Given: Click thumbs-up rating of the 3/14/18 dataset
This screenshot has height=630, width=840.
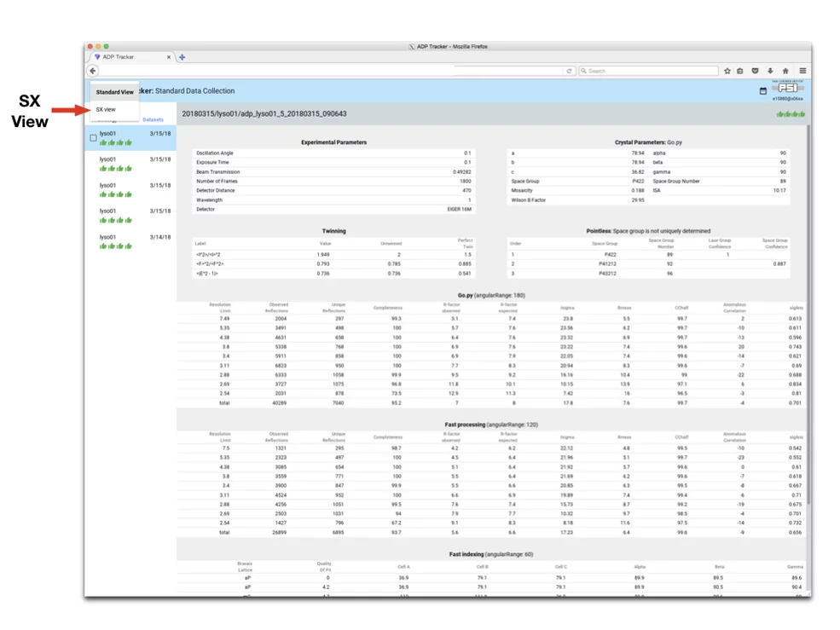Looking at the screenshot, I should [x=116, y=246].
